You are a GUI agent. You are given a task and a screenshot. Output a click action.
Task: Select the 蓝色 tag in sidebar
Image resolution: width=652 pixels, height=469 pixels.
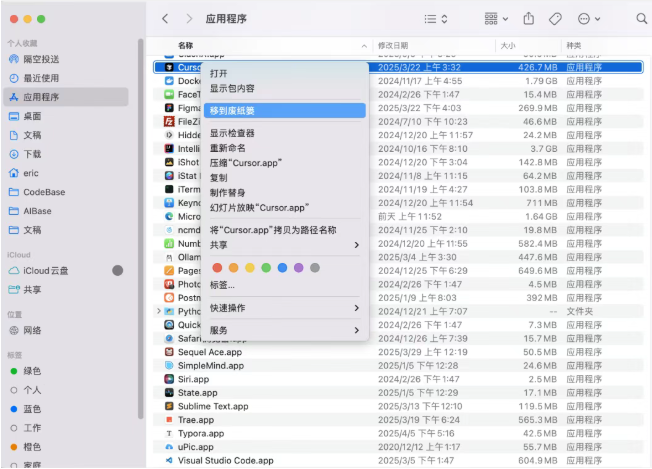66,409
